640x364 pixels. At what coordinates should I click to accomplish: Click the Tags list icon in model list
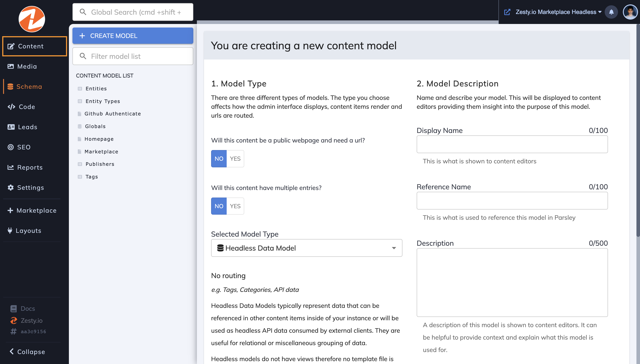coord(80,177)
